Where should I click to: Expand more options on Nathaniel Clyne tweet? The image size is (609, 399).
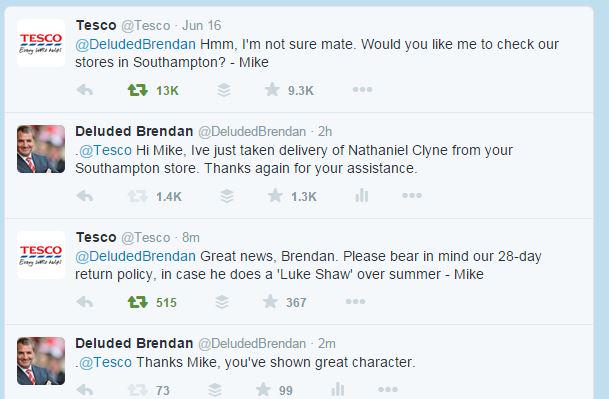point(412,195)
